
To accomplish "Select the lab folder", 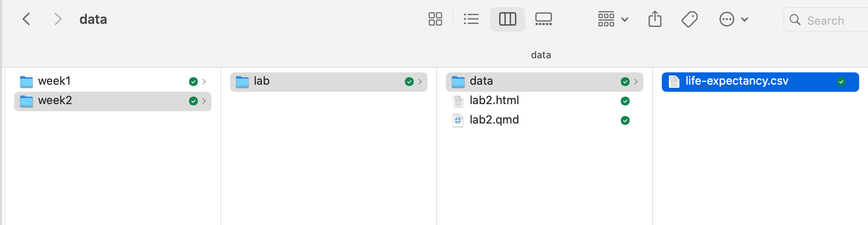I will pyautogui.click(x=261, y=81).
